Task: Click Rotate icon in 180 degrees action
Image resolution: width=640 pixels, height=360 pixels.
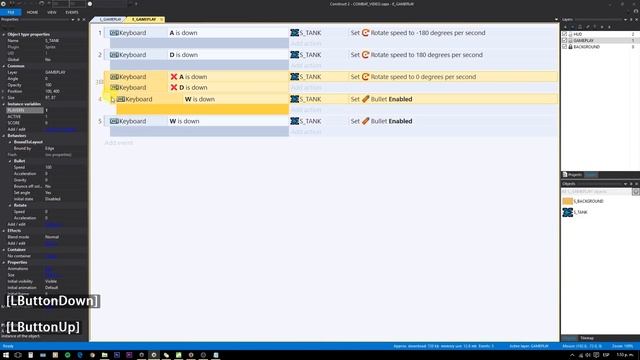Action: click(365, 55)
